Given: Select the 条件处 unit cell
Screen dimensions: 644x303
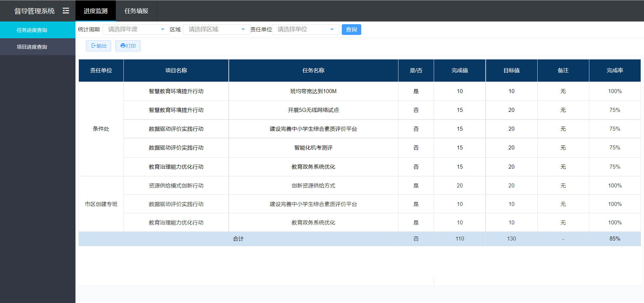Looking at the screenshot, I should point(101,129).
